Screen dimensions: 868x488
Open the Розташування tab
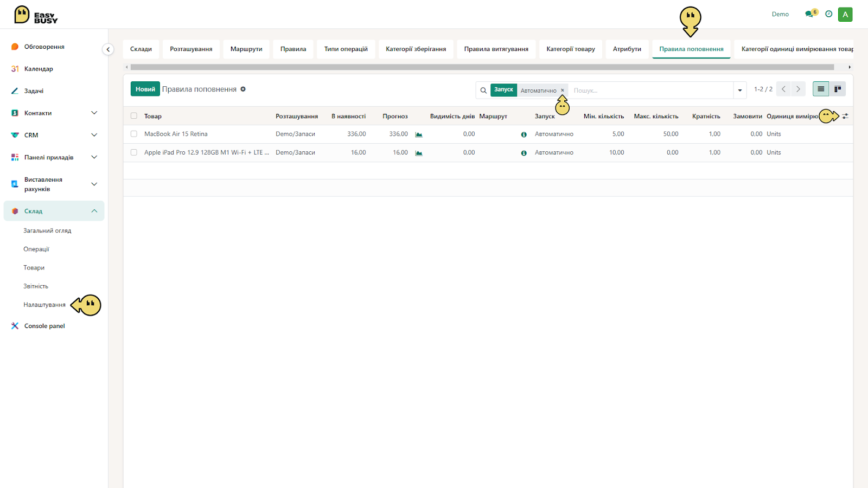click(x=191, y=49)
